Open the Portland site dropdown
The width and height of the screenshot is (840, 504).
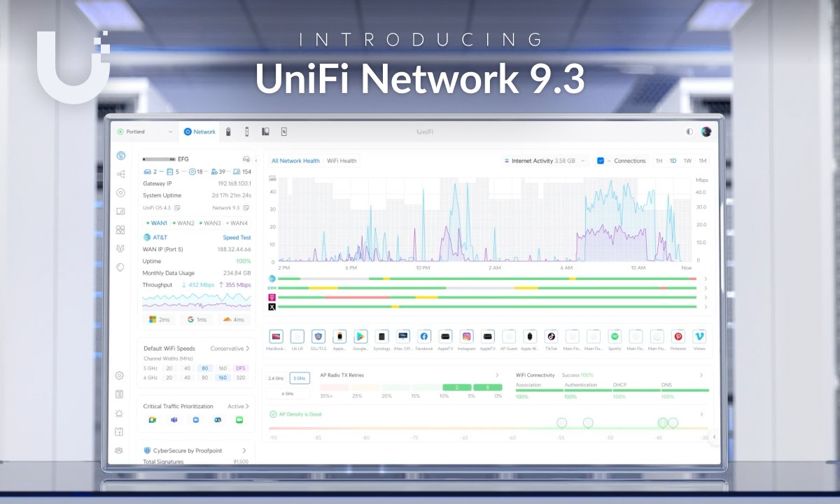click(145, 132)
